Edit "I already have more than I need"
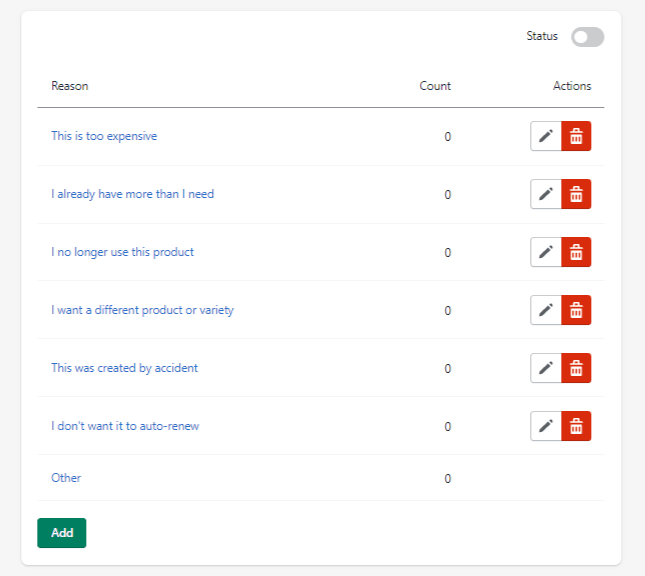The height and width of the screenshot is (576, 645). (545, 194)
